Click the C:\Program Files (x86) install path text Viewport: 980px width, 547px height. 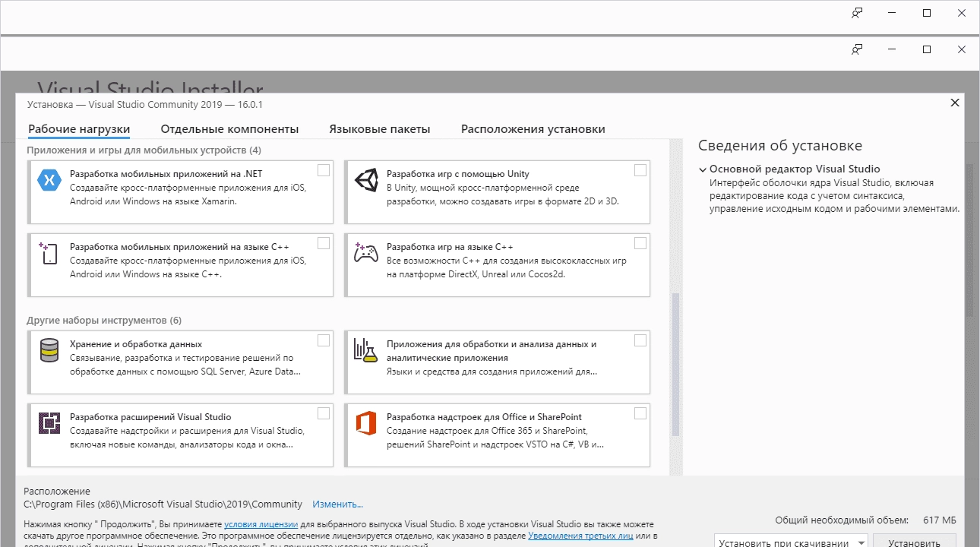(163, 504)
